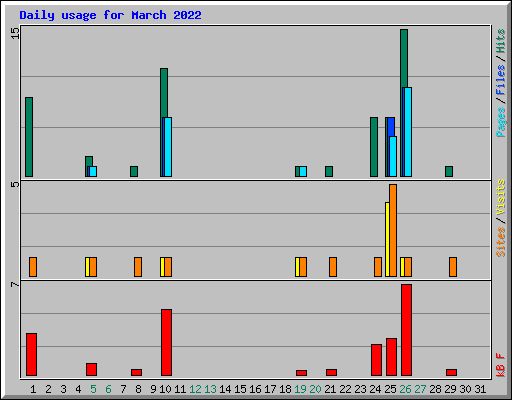The image size is (512, 400).
Task: Select the small green Hits bar for day 29
Action: point(449,171)
